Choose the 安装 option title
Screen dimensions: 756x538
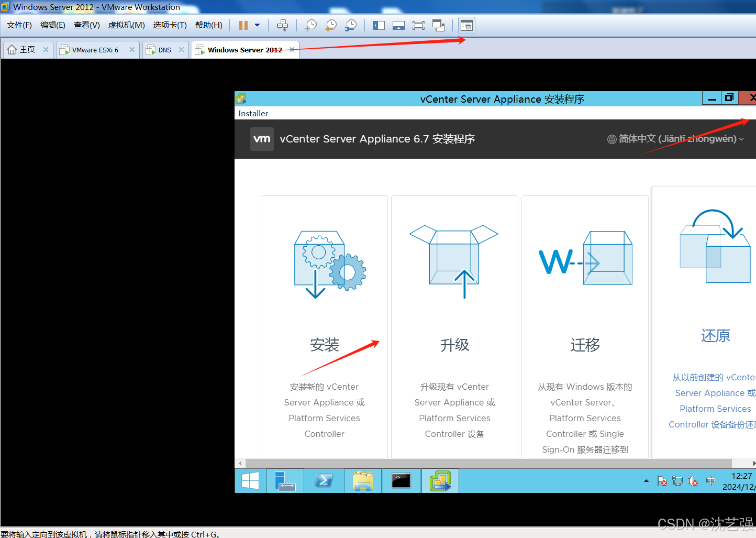pos(325,345)
